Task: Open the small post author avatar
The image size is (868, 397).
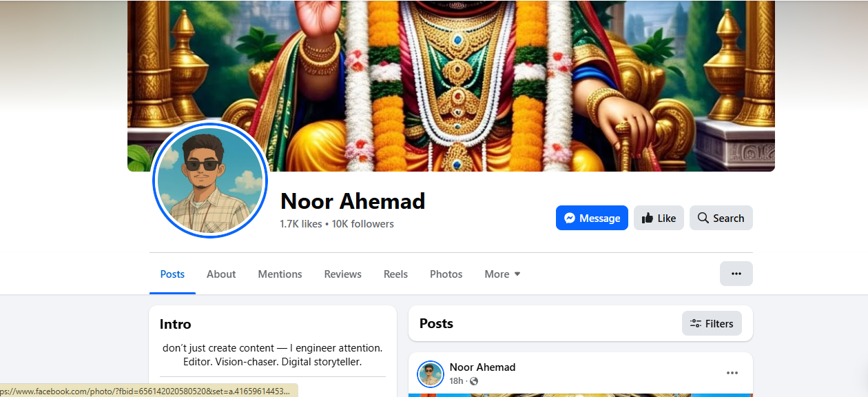Action: tap(431, 374)
